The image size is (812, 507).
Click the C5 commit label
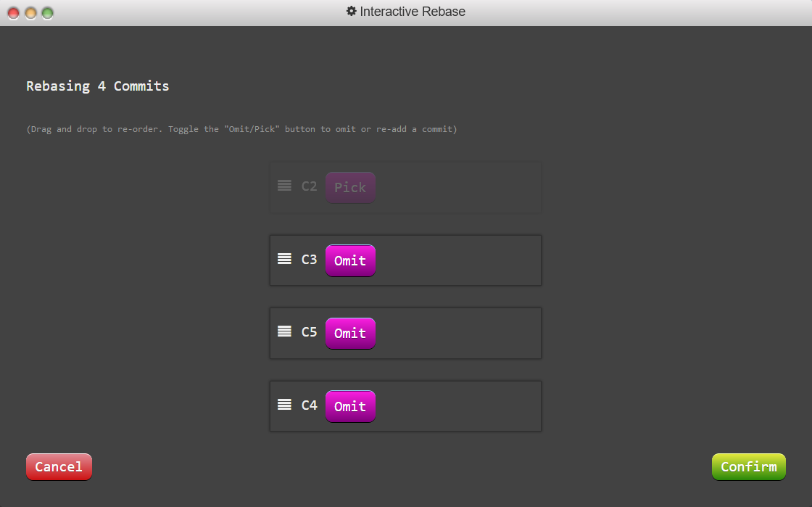click(309, 332)
